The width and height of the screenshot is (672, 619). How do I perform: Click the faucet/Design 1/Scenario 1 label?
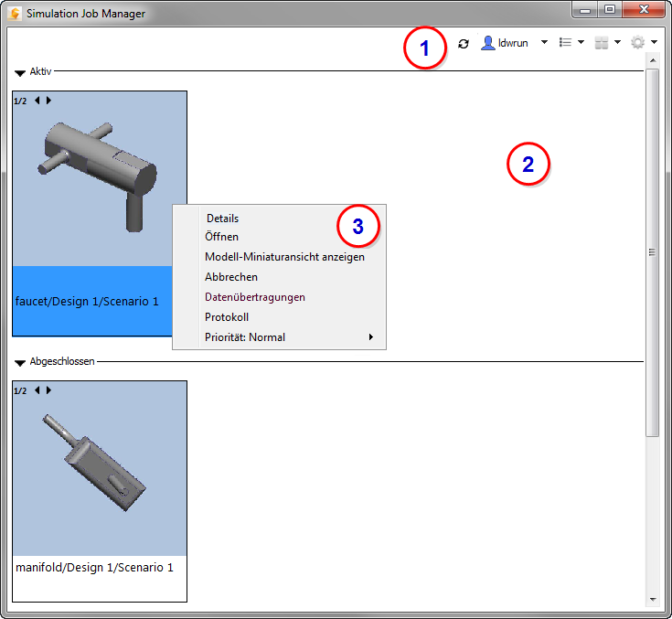point(87,302)
